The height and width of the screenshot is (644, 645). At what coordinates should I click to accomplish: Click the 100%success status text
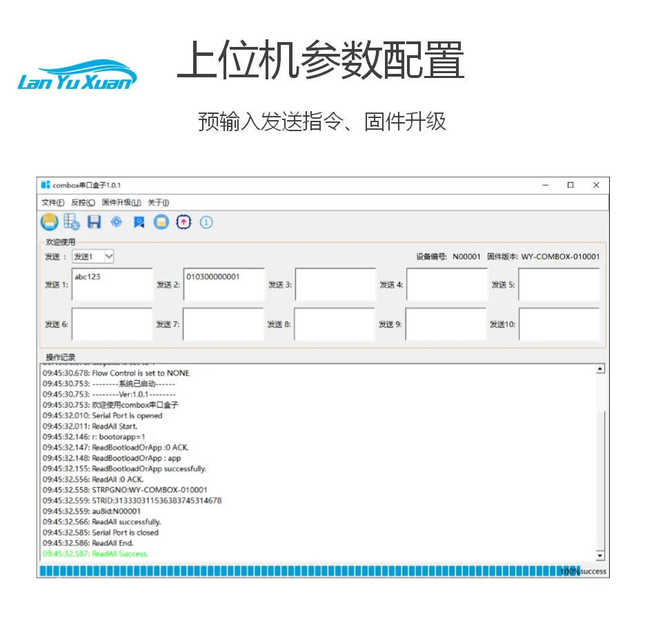coord(584,572)
